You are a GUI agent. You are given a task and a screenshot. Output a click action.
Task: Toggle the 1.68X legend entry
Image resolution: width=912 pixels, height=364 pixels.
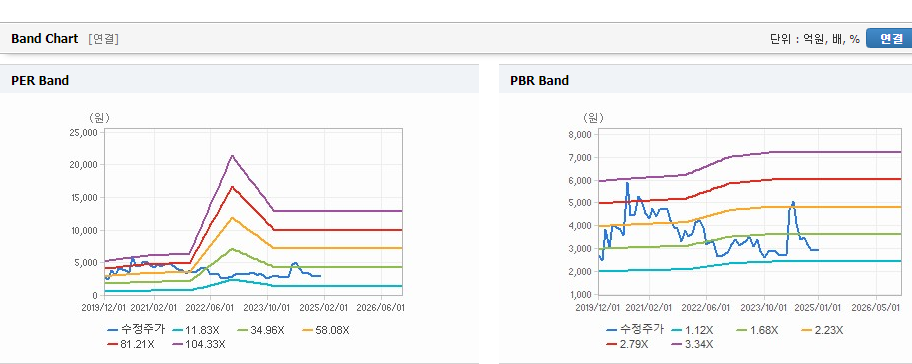point(757,330)
